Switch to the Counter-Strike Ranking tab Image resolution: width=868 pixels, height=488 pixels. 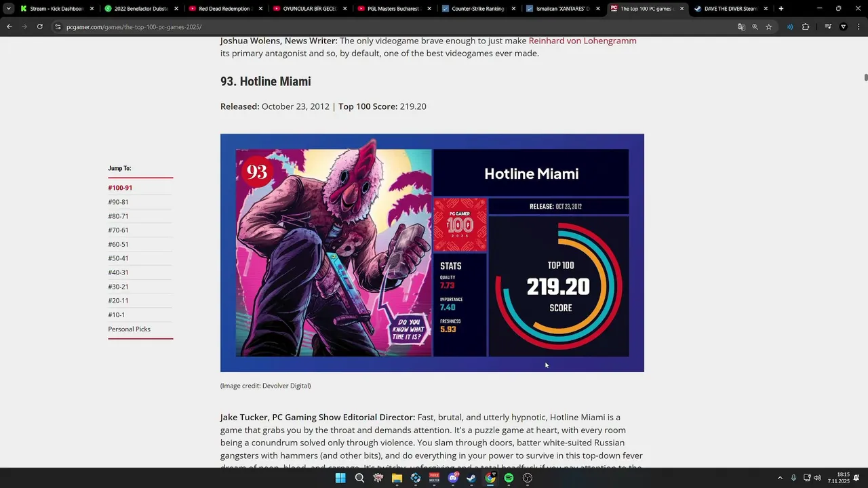[478, 9]
